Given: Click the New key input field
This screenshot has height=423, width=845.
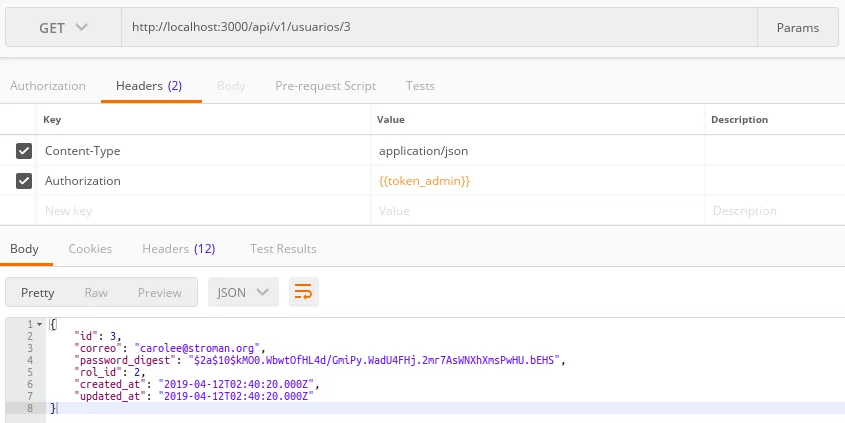Looking at the screenshot, I should [x=200, y=211].
